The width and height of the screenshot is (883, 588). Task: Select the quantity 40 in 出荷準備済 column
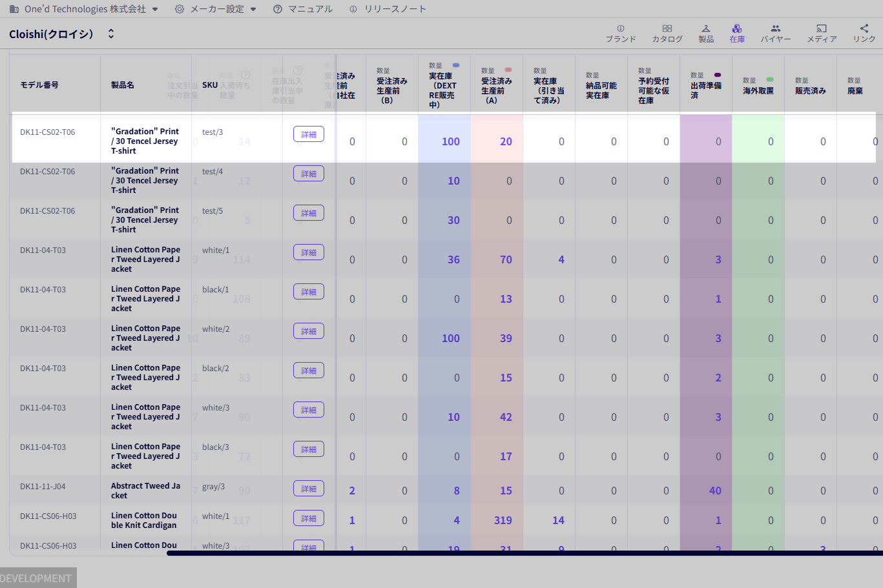click(x=715, y=491)
